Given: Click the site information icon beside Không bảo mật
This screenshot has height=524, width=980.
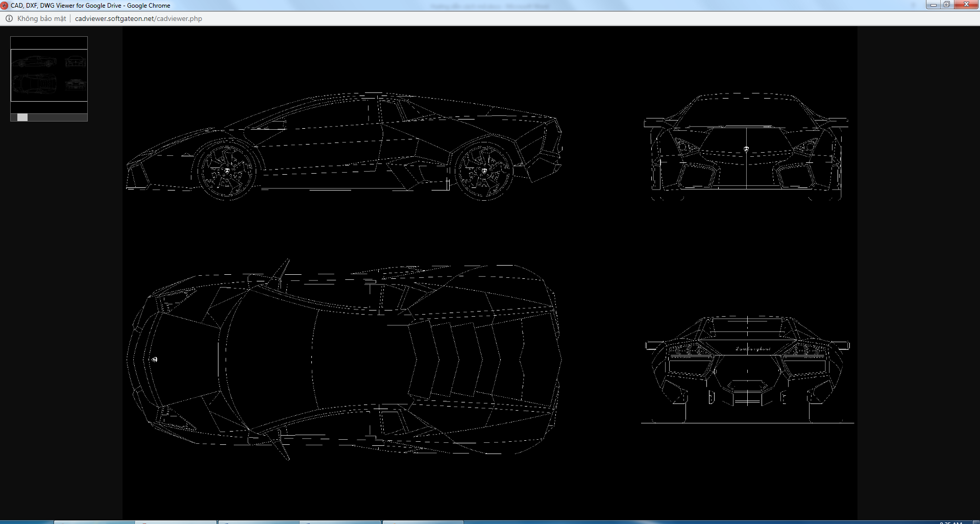Looking at the screenshot, I should [x=9, y=18].
